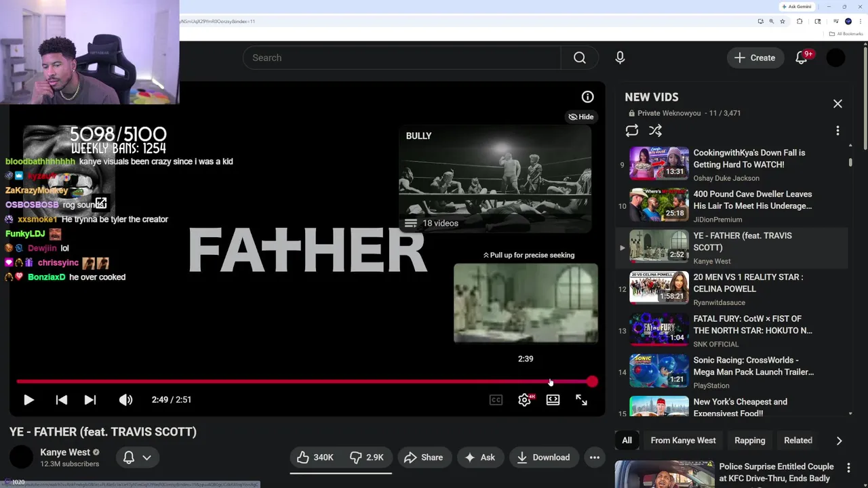
Task: Click the Ask button
Action: (480, 457)
